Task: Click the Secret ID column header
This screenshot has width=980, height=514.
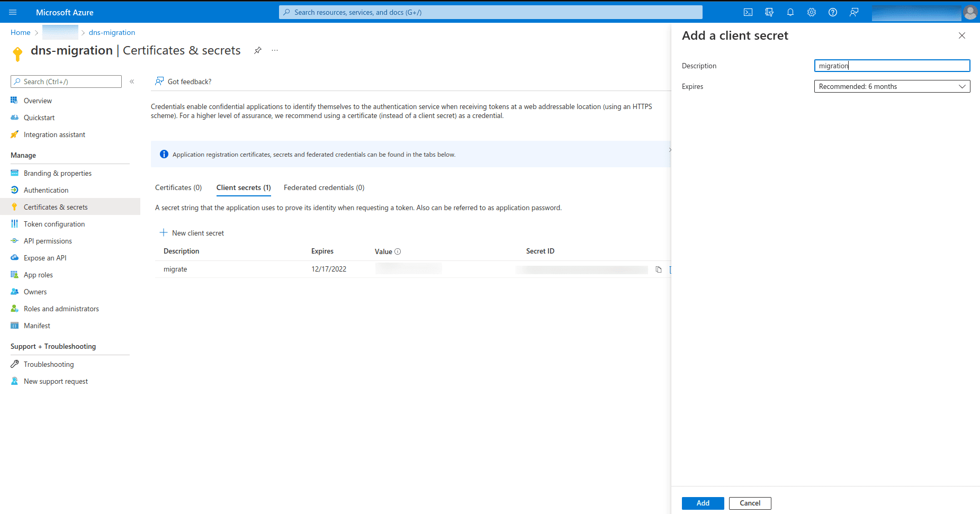Action: point(540,251)
